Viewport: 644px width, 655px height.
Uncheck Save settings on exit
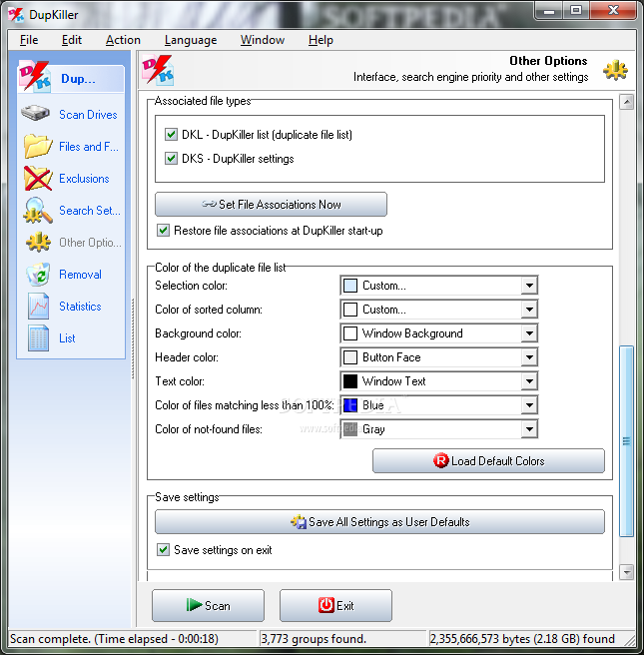tap(163, 550)
